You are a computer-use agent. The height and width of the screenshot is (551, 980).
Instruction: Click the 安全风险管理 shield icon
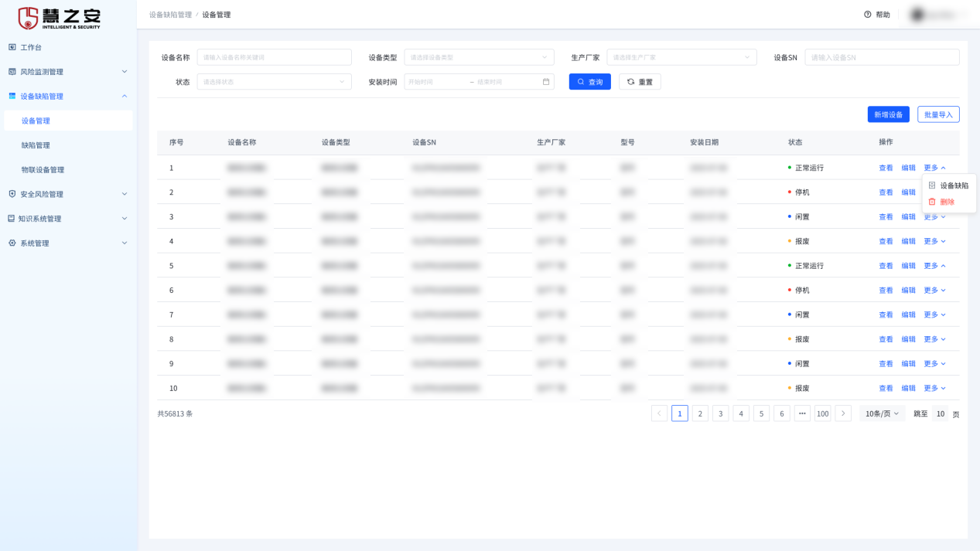[12, 194]
